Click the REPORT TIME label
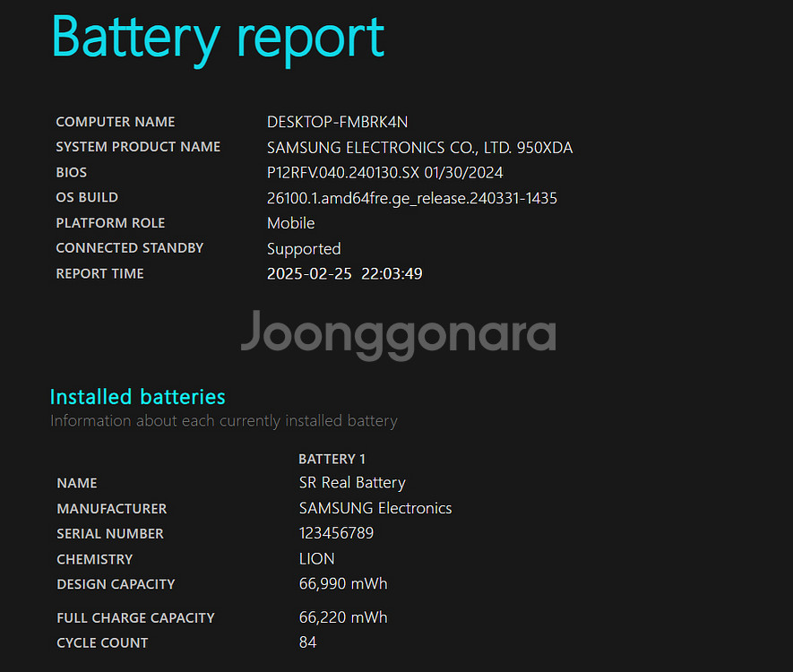 99,273
